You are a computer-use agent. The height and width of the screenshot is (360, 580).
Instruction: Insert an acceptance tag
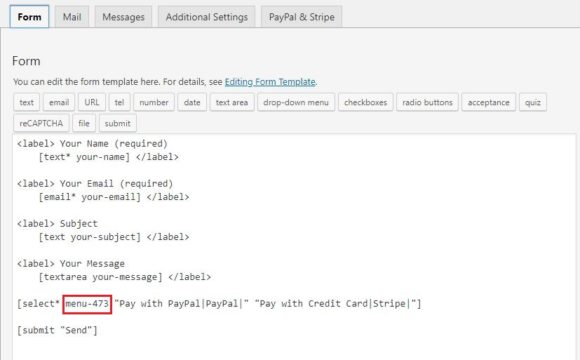tap(488, 102)
